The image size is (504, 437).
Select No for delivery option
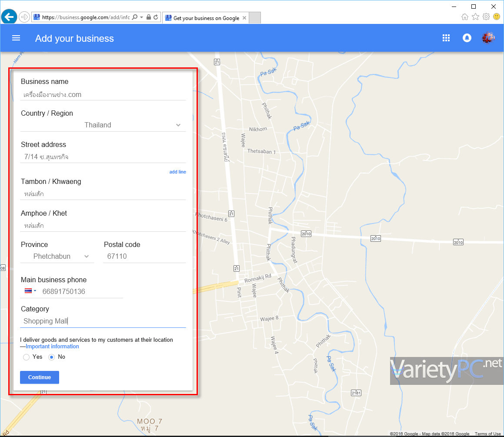51,357
